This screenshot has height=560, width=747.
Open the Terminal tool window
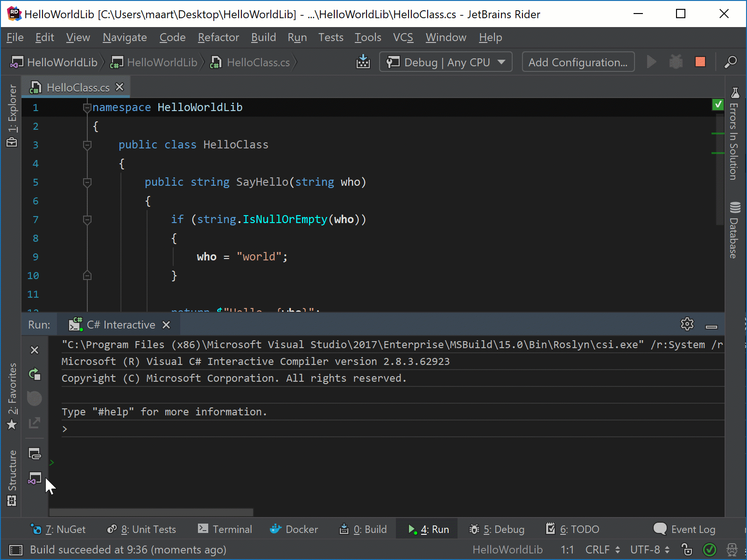[232, 529]
